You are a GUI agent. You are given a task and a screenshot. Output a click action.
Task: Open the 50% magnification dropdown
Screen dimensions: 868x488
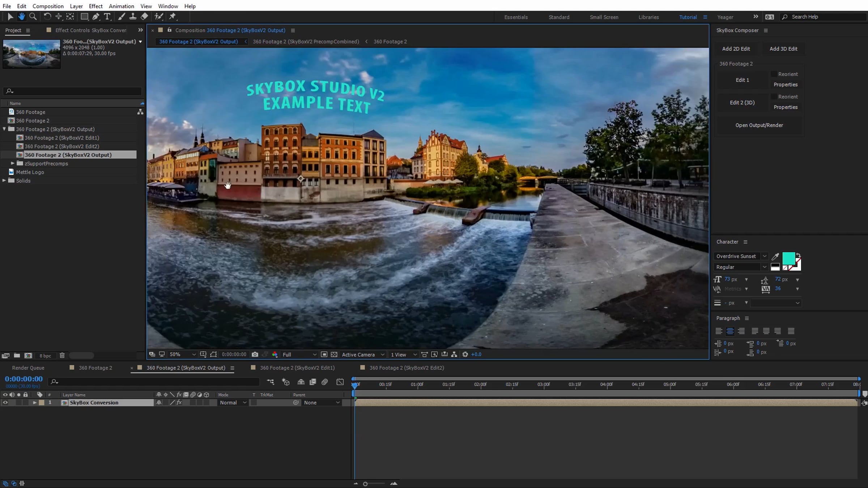183,355
